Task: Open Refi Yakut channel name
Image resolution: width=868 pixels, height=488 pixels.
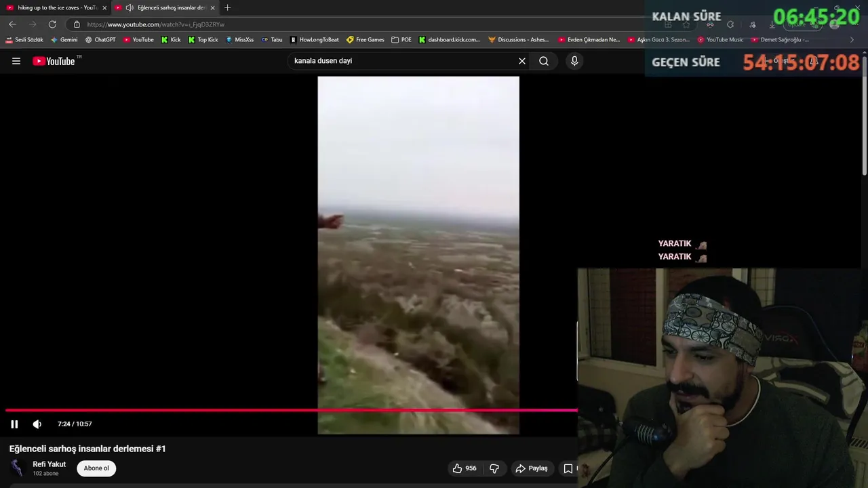Action: [x=50, y=464]
